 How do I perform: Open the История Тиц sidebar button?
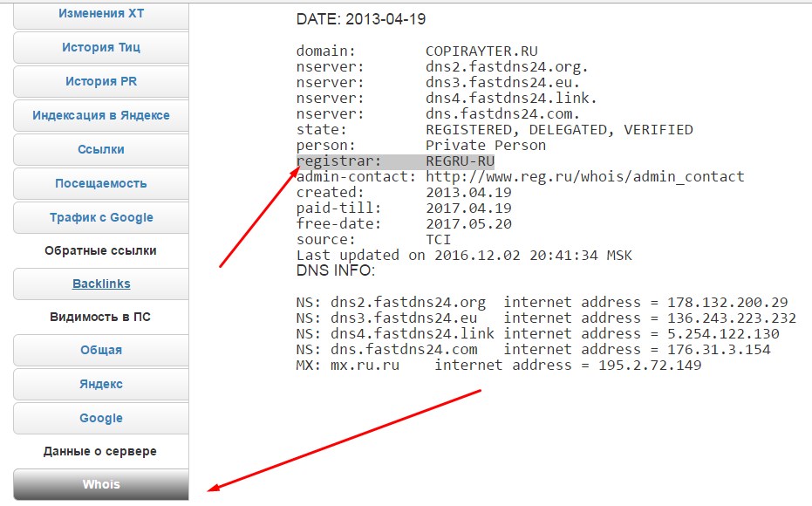point(101,47)
